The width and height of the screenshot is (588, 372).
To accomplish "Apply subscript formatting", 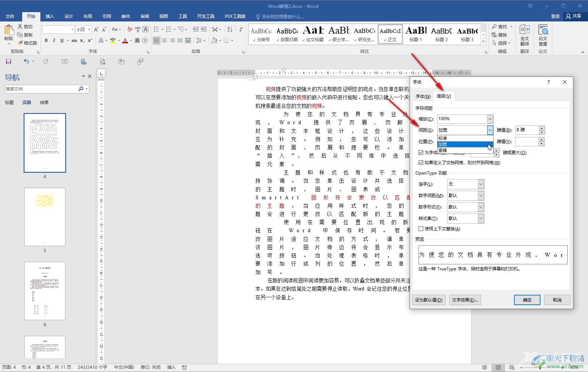I will click(82, 40).
